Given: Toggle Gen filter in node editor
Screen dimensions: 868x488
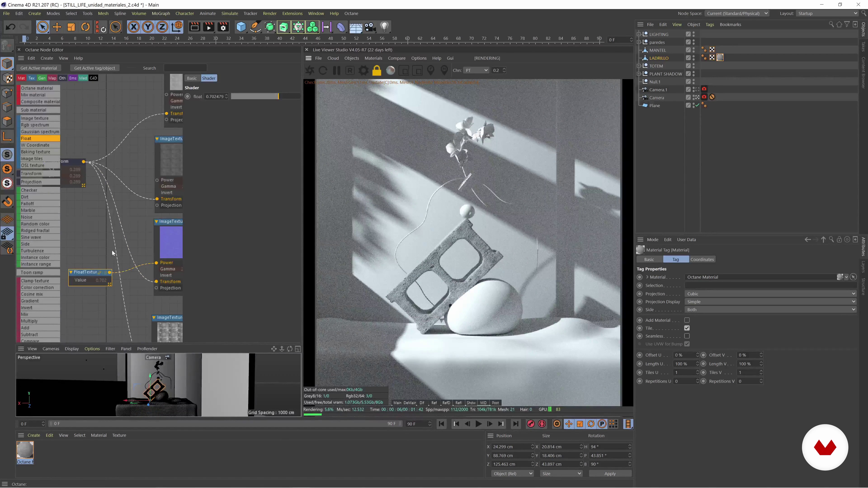Looking at the screenshot, I should click(42, 78).
